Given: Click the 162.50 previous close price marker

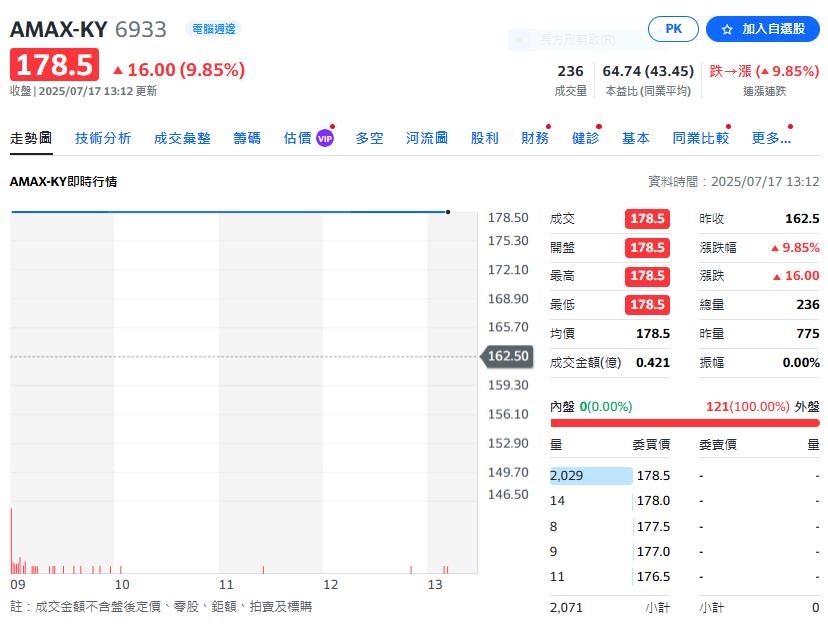Looking at the screenshot, I should tap(507, 356).
